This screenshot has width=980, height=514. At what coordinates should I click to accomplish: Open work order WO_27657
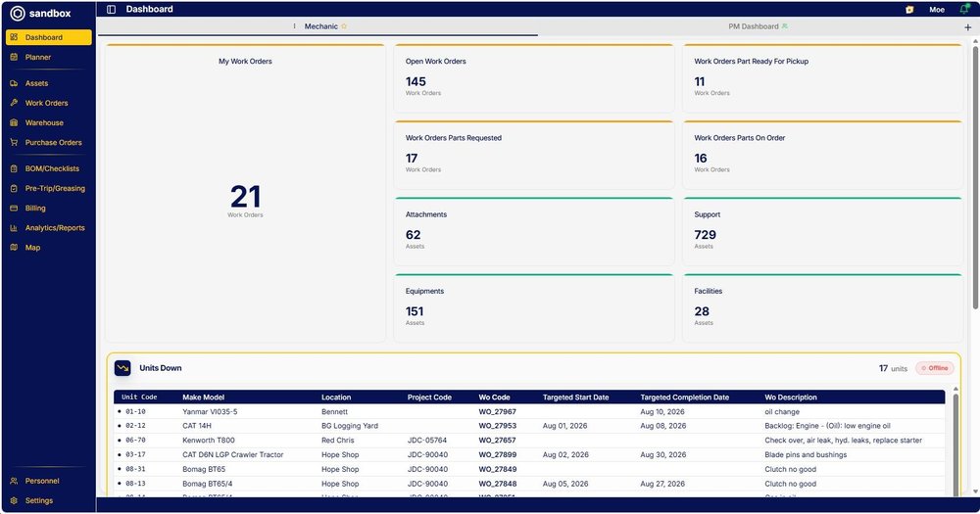tap(498, 441)
